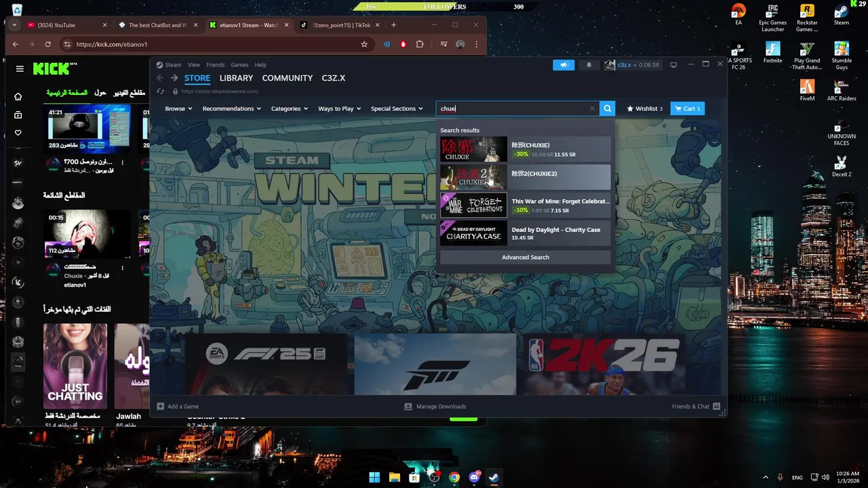
Task: Show hidden system tray icons
Action: (766, 477)
